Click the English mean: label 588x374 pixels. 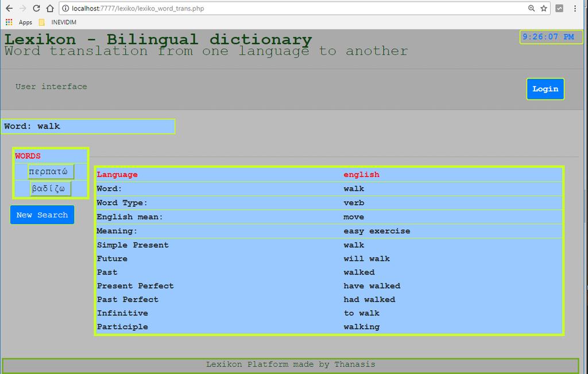pyautogui.click(x=130, y=217)
